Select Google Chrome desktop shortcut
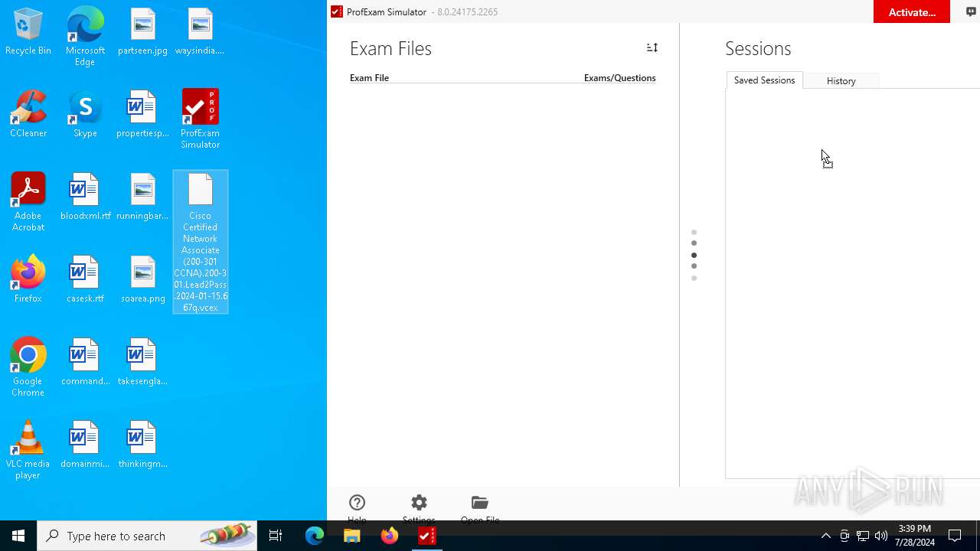980x551 pixels. click(28, 367)
